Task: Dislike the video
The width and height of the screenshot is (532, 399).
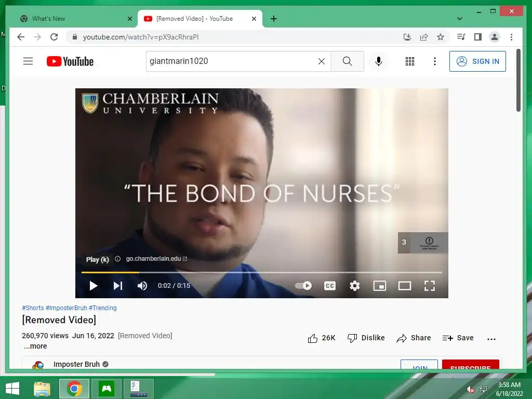Action: pyautogui.click(x=366, y=338)
